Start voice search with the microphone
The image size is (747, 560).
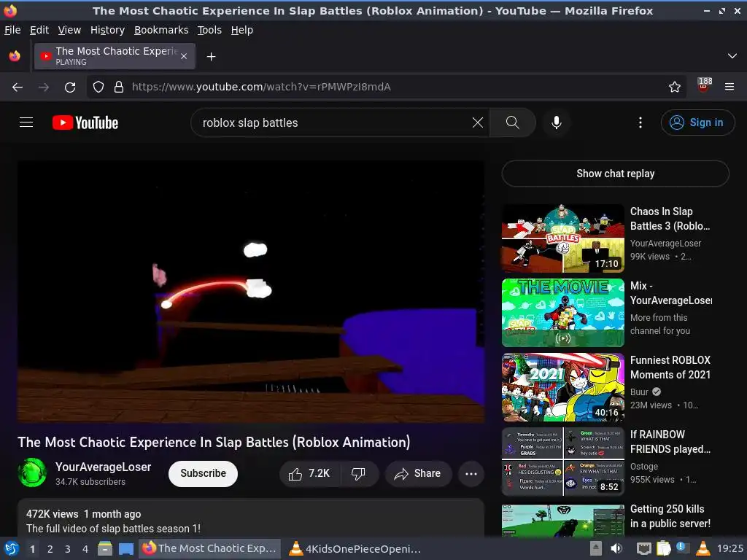pyautogui.click(x=556, y=122)
